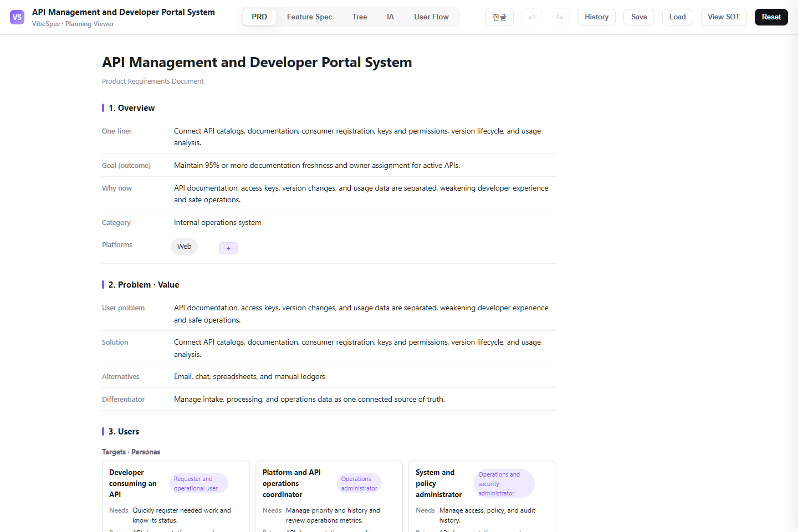Click the redo arrow icon
Screen dimensions: 798x532
(560, 17)
